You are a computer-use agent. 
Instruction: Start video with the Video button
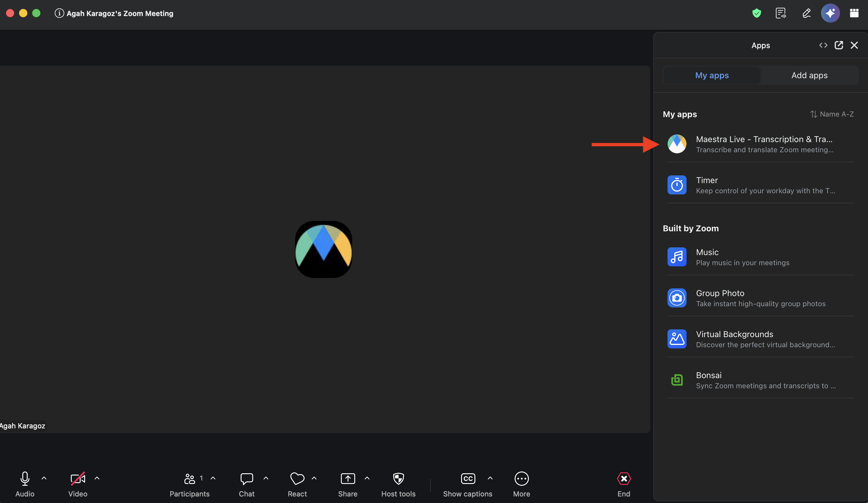click(x=78, y=484)
